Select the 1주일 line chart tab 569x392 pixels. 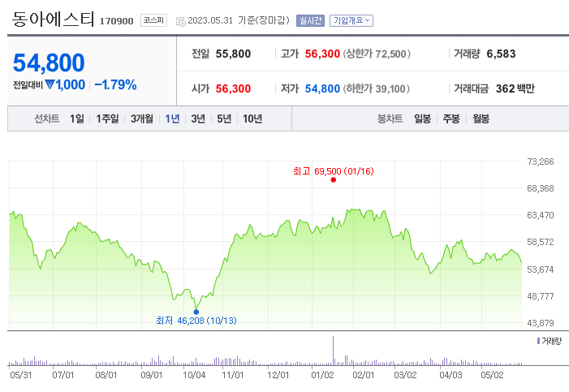107,118
